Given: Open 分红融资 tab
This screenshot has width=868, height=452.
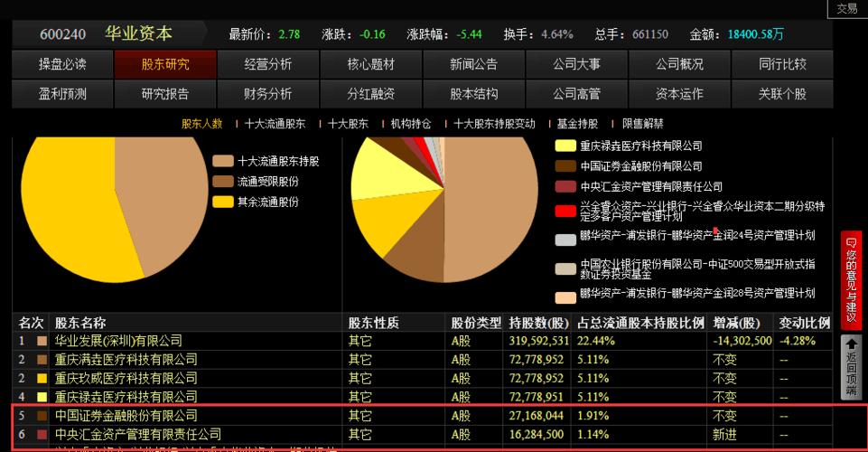Looking at the screenshot, I should pyautogui.click(x=371, y=94).
